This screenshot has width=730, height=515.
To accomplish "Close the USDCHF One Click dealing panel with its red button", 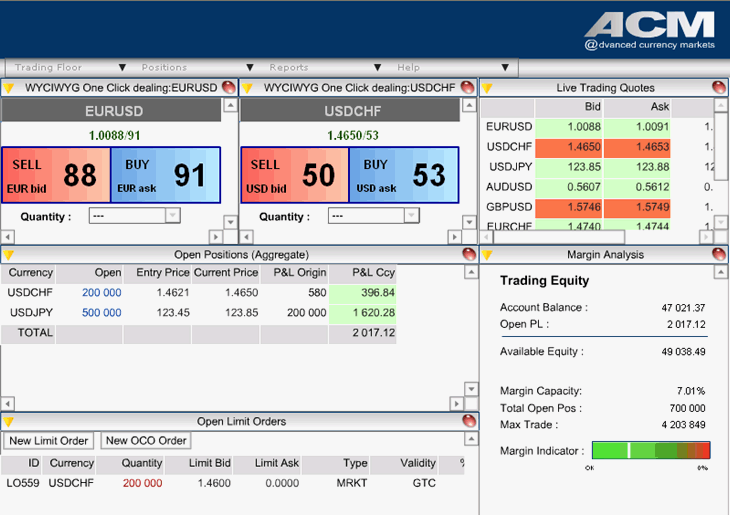I will (x=467, y=87).
